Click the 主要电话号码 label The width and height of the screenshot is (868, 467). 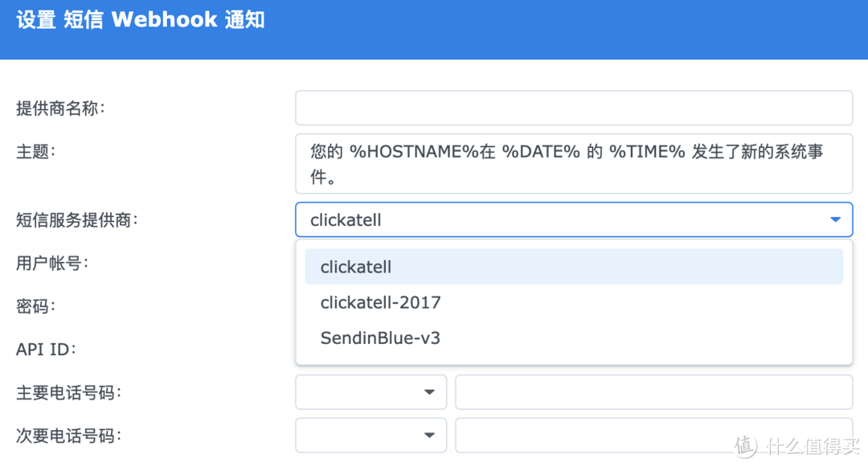pyautogui.click(x=69, y=393)
